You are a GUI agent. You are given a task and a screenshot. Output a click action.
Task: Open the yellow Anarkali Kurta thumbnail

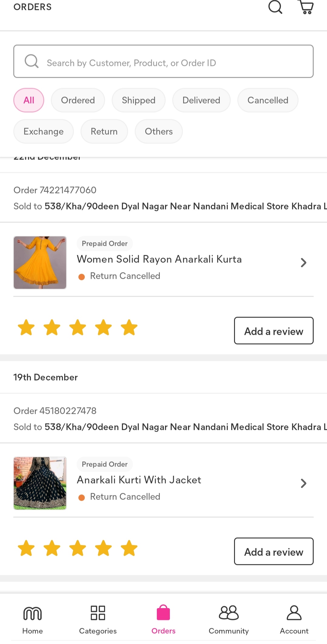[x=40, y=263]
